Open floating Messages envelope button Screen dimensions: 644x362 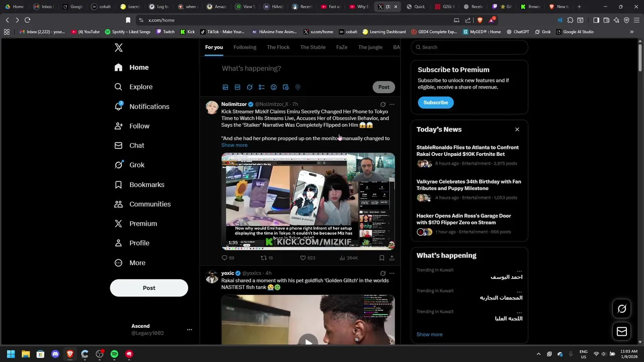[622, 331]
